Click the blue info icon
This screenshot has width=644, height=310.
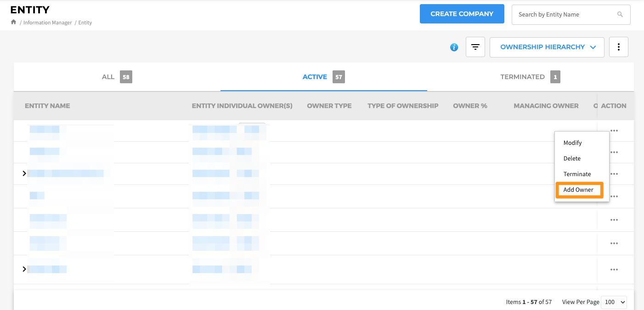pos(454,47)
